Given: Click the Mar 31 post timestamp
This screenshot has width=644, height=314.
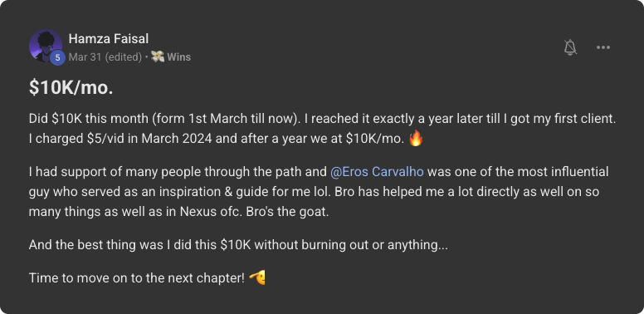Looking at the screenshot, I should [x=85, y=57].
